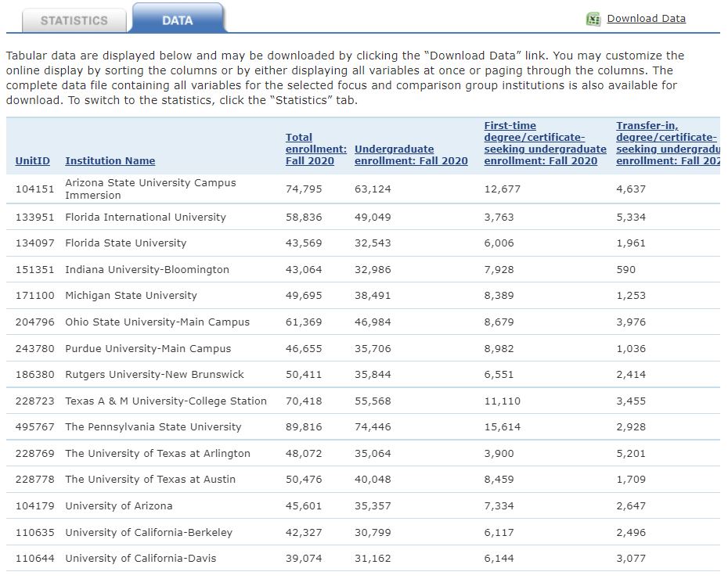Select The University of Texas at Austin
Viewport: 728px width, 579px height.
pyautogui.click(x=150, y=480)
